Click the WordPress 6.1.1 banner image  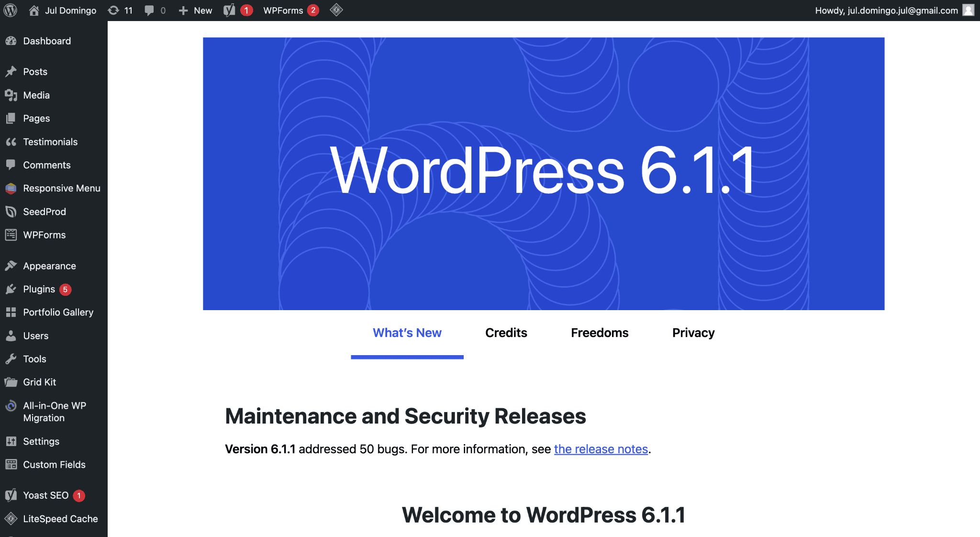tap(544, 174)
